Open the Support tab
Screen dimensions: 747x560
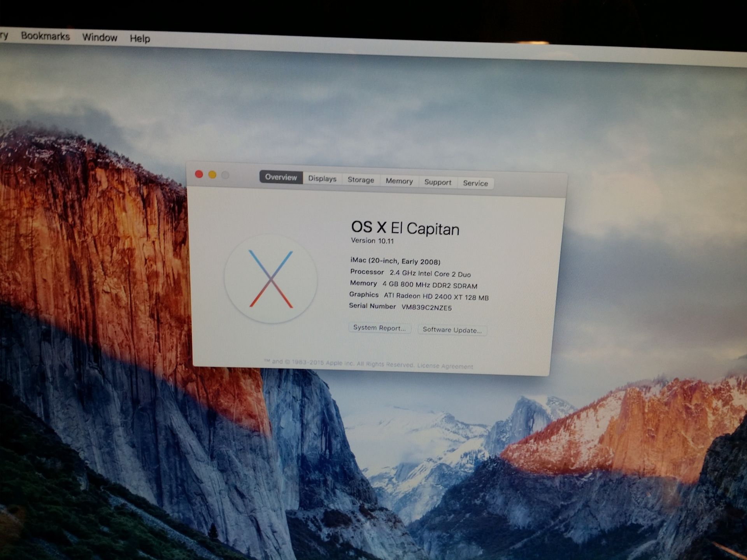[438, 182]
